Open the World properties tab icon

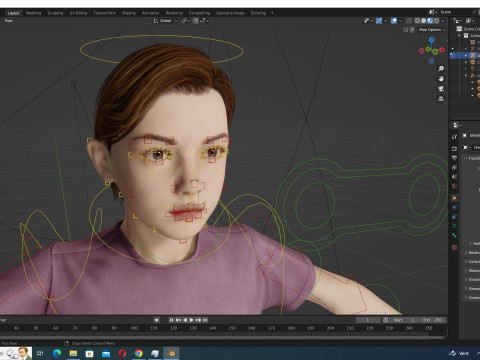454,186
